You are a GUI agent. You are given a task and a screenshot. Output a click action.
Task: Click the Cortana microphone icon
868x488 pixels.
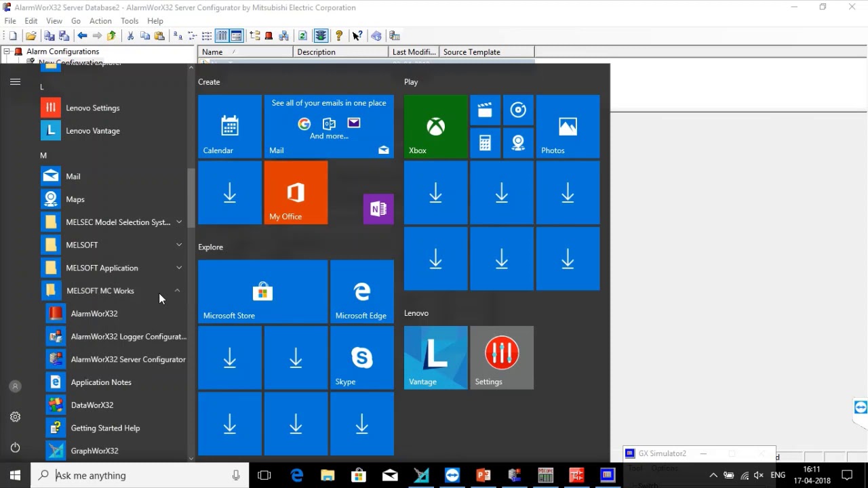pyautogui.click(x=236, y=476)
